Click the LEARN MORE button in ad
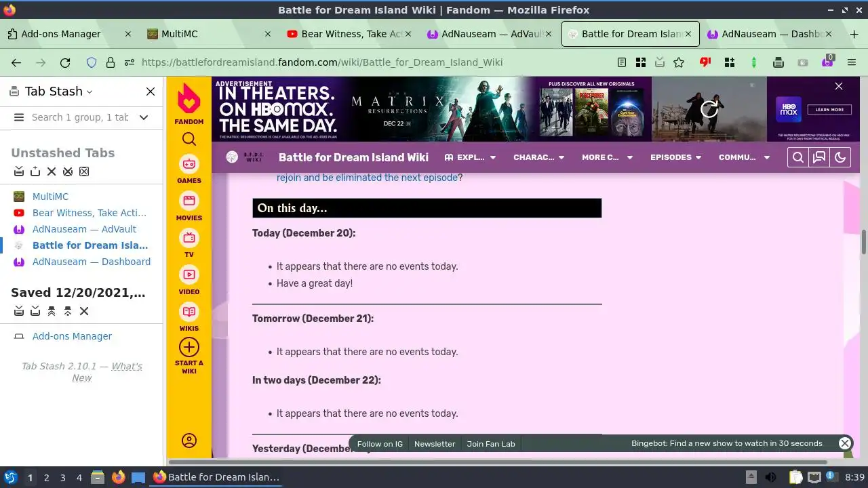868x488 pixels. tap(830, 109)
